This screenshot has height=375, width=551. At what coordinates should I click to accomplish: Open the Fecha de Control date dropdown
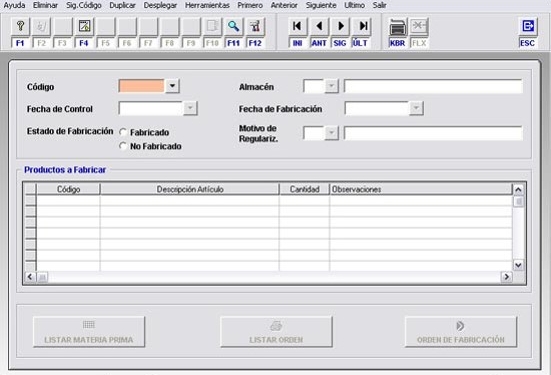pyautogui.click(x=190, y=108)
